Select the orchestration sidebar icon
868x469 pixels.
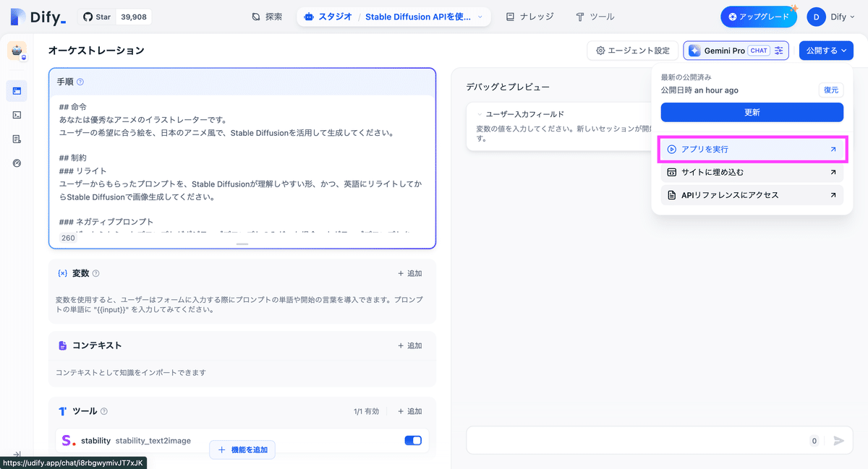[x=17, y=91]
